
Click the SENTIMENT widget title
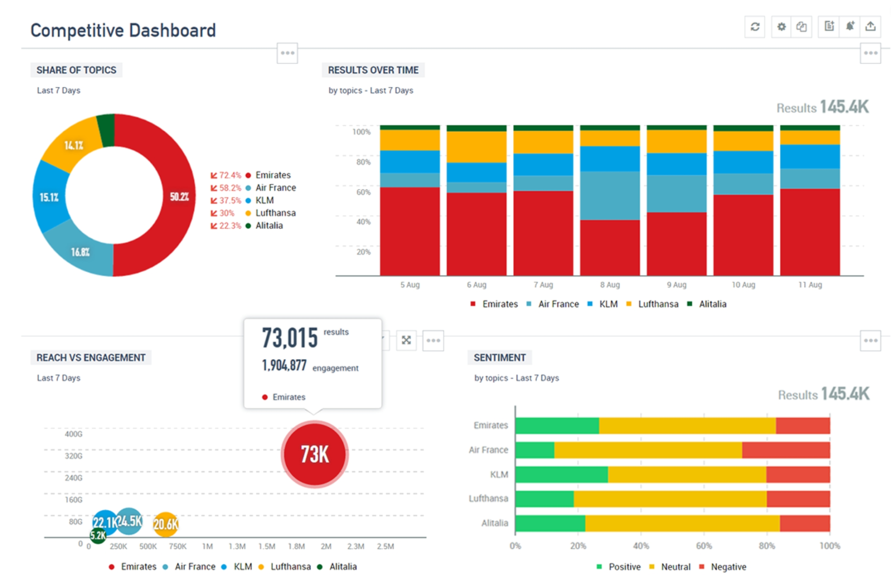(500, 358)
